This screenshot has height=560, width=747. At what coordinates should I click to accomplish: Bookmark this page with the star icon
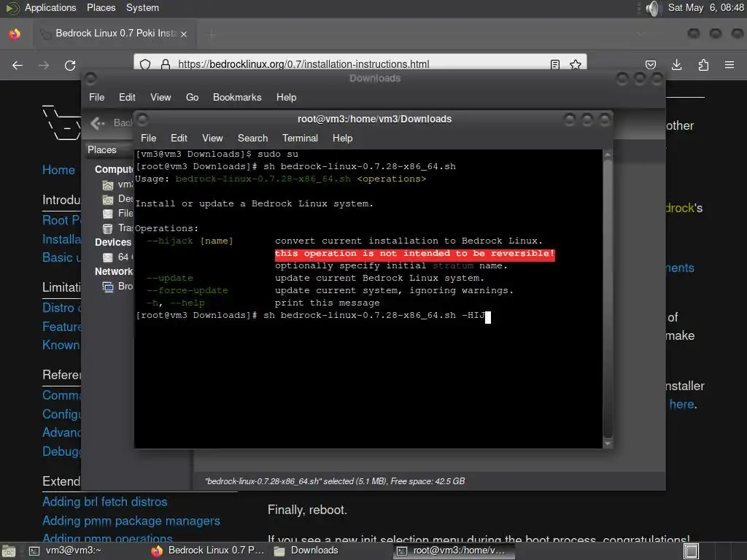576,64
